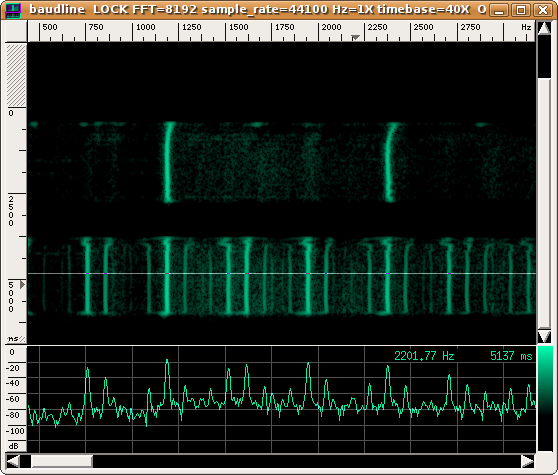Click the 2500 Hz label on ruler

(423, 27)
